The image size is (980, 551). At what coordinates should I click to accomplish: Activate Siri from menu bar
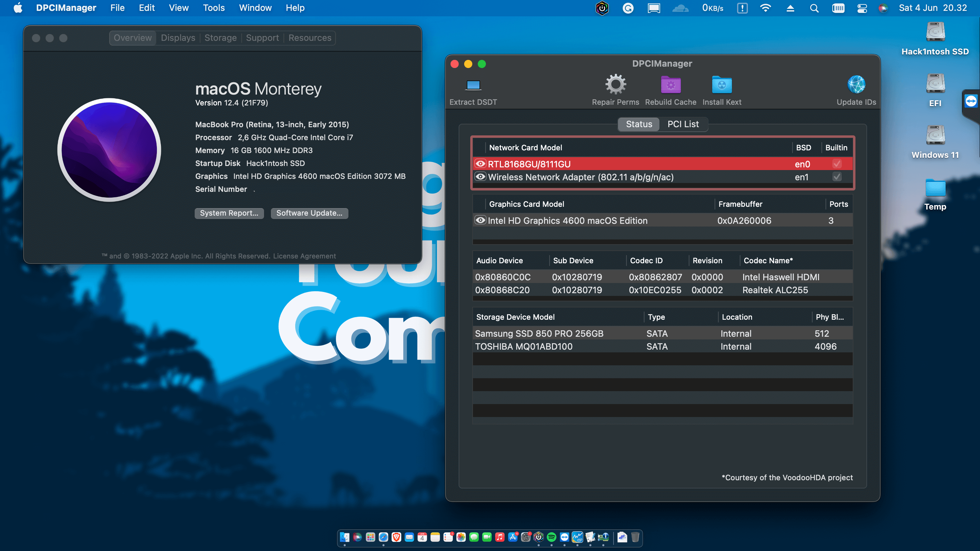[883, 8]
